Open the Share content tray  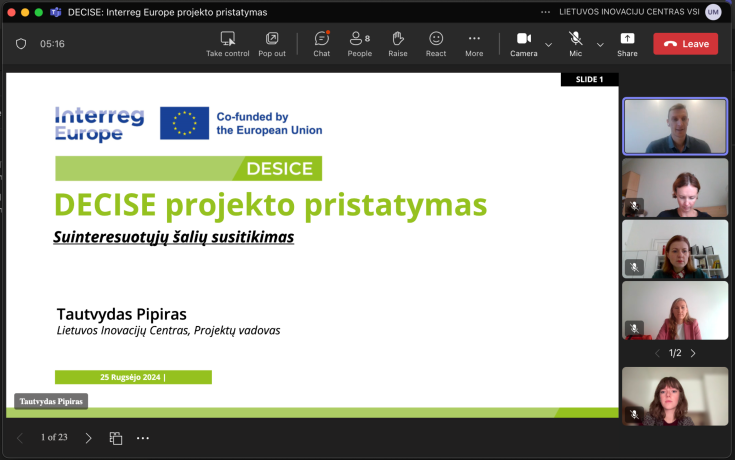(627, 44)
